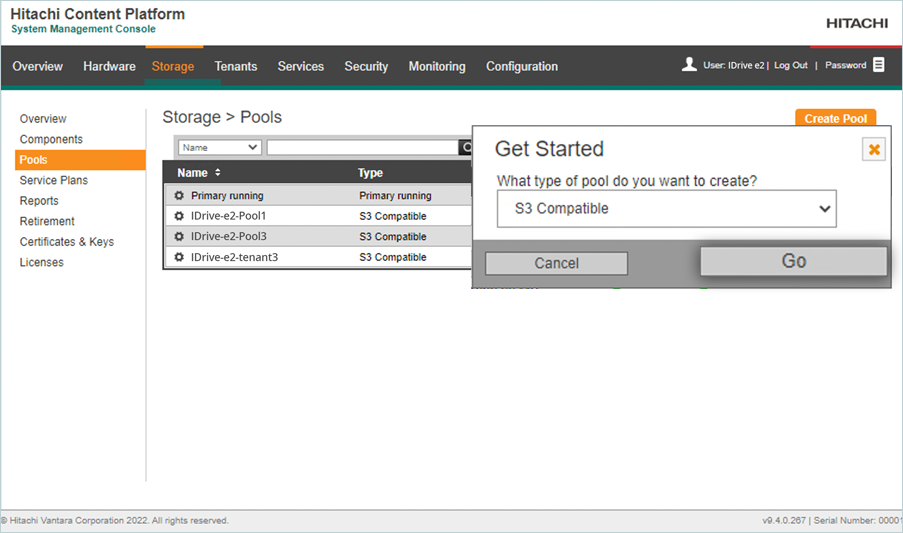Click the gear icon next to IDrive-e2-Pool3
The height and width of the screenshot is (533, 903).
[179, 237]
